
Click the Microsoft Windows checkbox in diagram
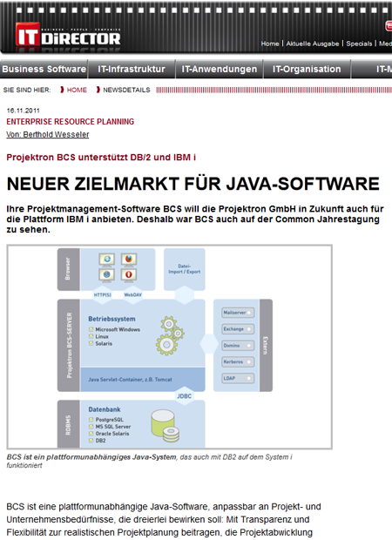pos(91,329)
